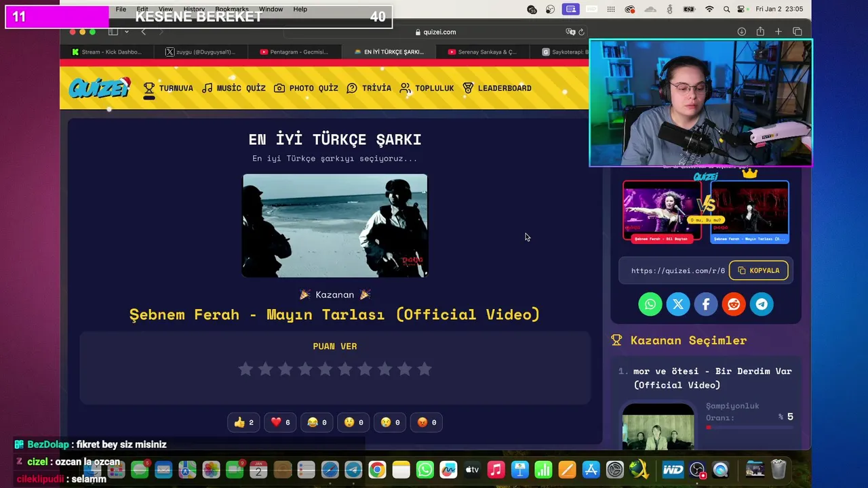Switch to Stream - Kick Dashboard tab
The image size is (868, 488).
(106, 52)
